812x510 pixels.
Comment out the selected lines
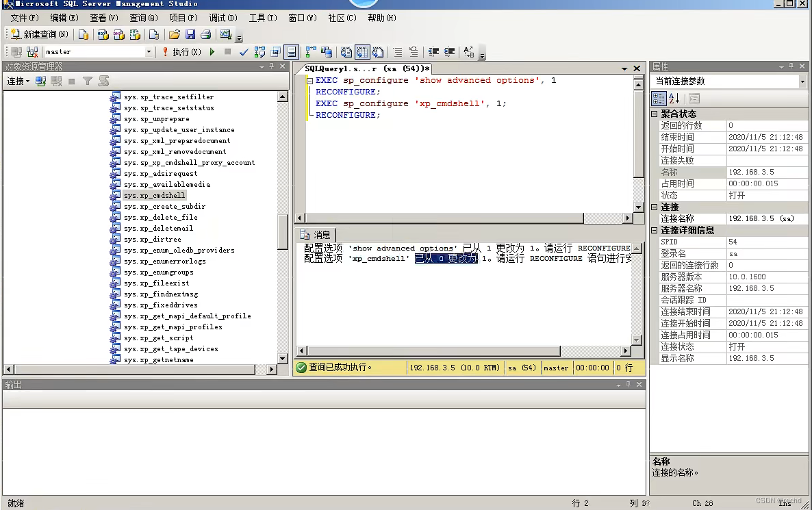(398, 52)
